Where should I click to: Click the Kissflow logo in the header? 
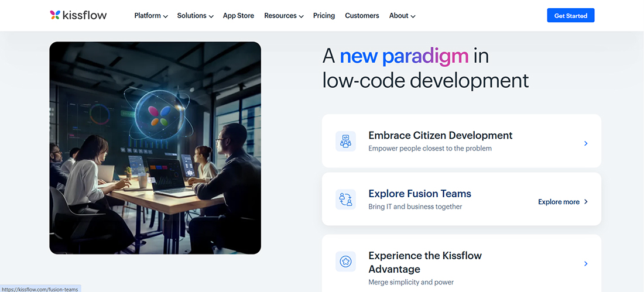pos(78,15)
